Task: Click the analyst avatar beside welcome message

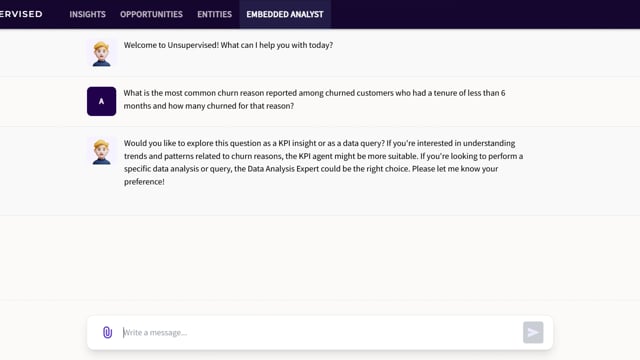Action: coord(101,53)
